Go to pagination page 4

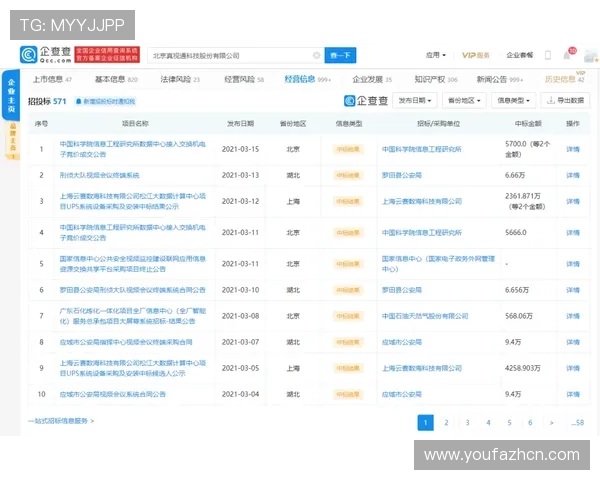488,423
